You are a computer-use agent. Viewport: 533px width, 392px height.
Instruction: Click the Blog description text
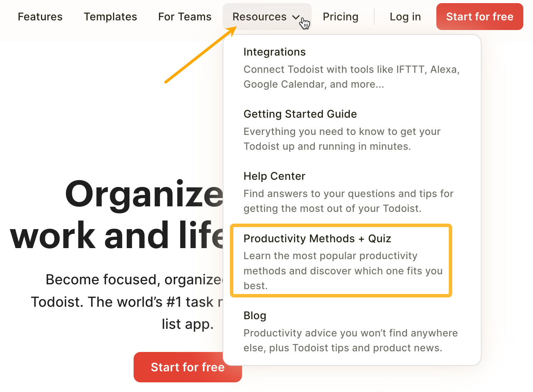coord(351,340)
